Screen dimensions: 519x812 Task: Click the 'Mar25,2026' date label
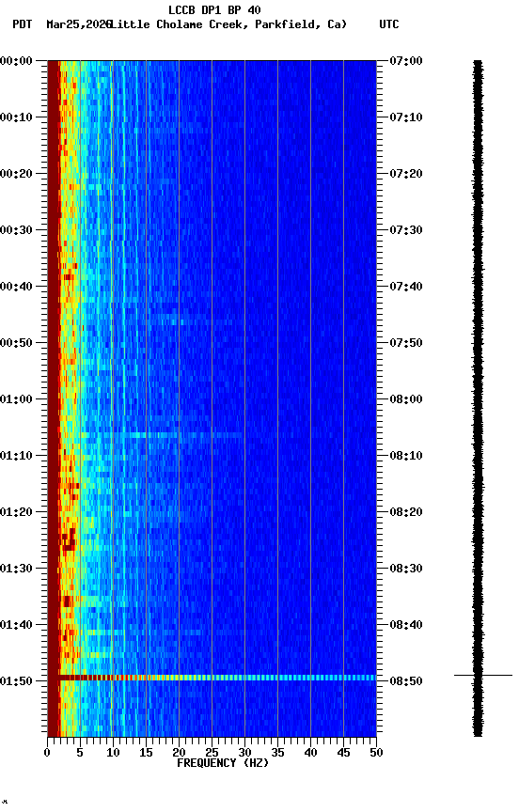78,24
